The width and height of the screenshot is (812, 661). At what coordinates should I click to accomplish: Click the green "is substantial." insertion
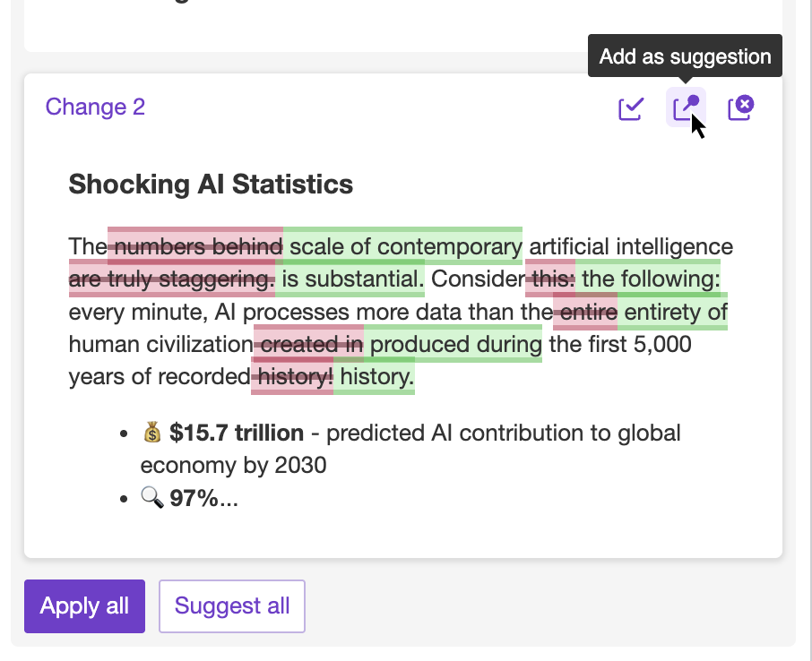tap(351, 279)
